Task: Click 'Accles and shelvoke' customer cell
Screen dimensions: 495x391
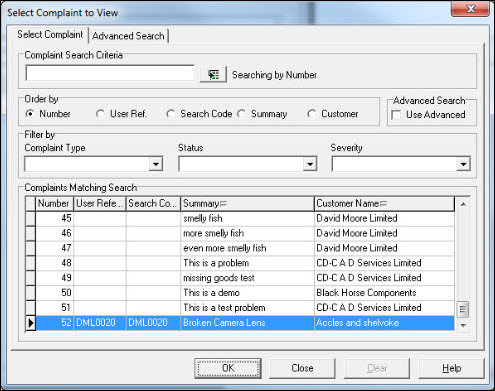Action: (x=384, y=323)
